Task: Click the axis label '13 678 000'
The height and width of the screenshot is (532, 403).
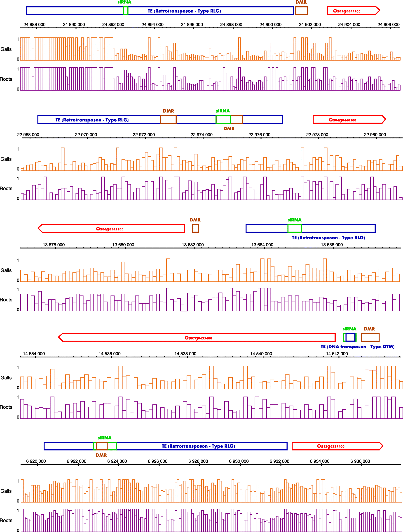Action: [x=54, y=245]
